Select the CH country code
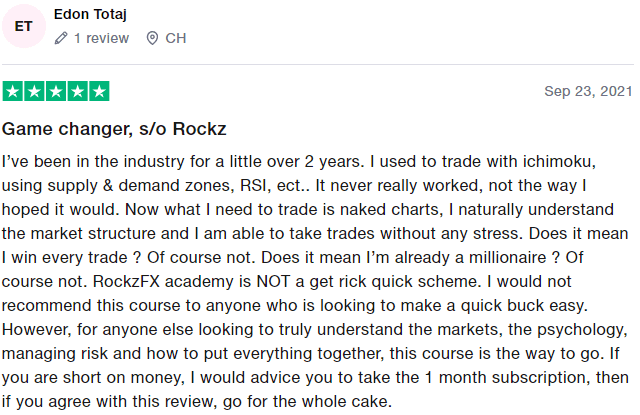 176,38
